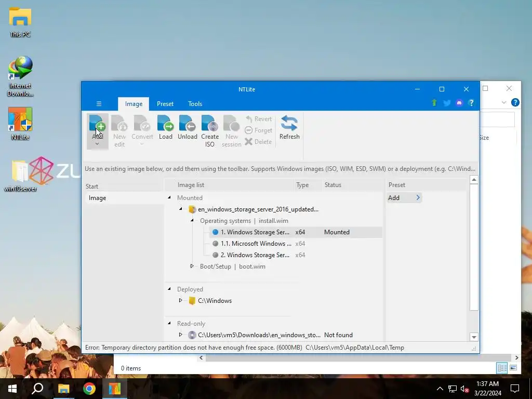
Task: Open the hamburger menu in NTLite
Action: (x=99, y=104)
